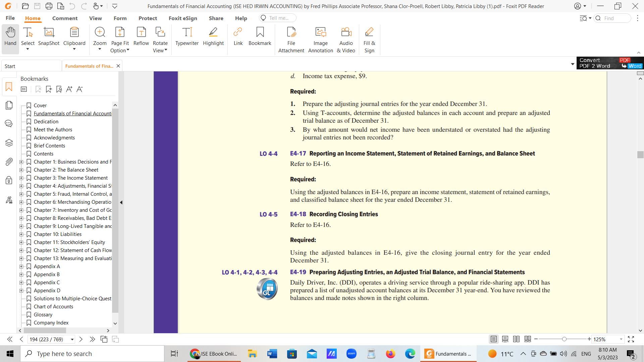Screen dimensions: 644x362
Task: Select the Bookmarks sidebar tab
Action: [x=9, y=87]
